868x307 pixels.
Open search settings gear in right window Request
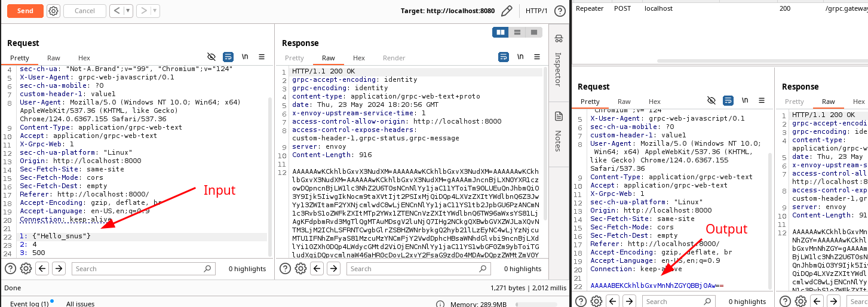click(596, 302)
